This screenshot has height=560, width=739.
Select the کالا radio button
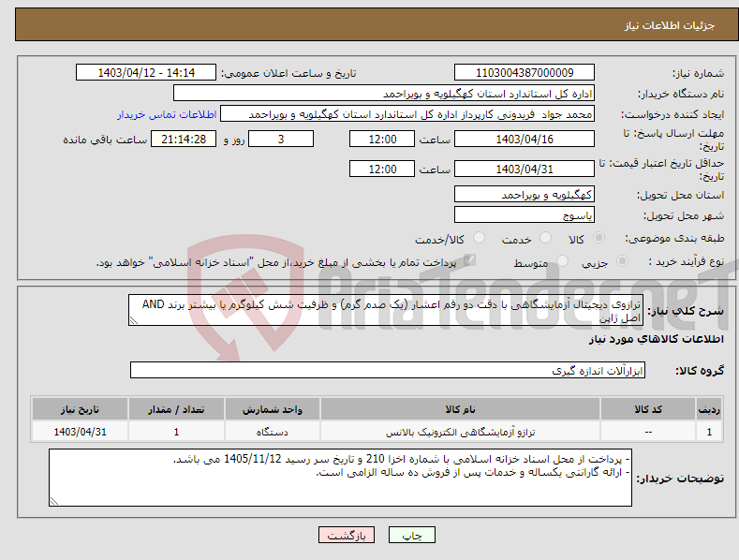point(599,238)
